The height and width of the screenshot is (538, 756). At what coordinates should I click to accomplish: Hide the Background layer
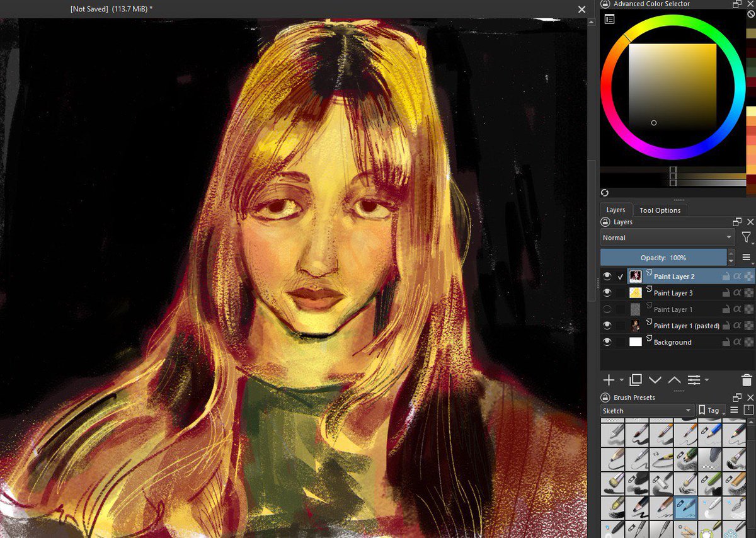point(607,342)
